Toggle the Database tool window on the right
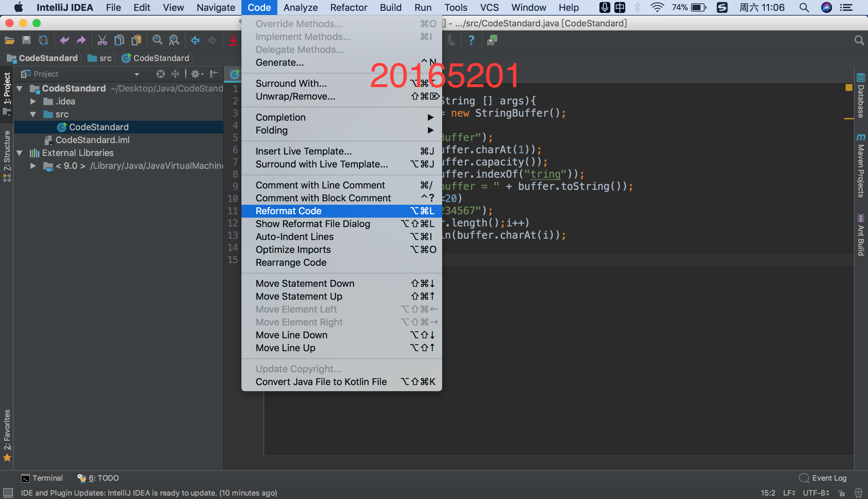The width and height of the screenshot is (868, 499). point(861,96)
